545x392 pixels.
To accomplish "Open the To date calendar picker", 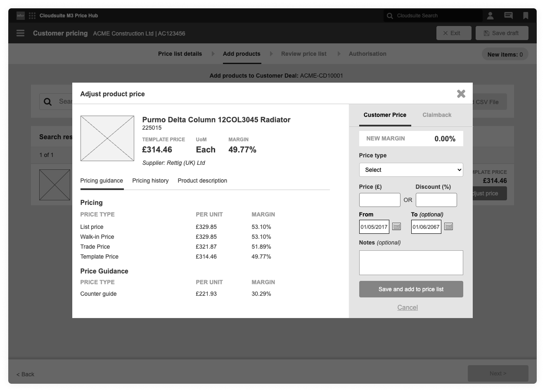I will [x=448, y=226].
